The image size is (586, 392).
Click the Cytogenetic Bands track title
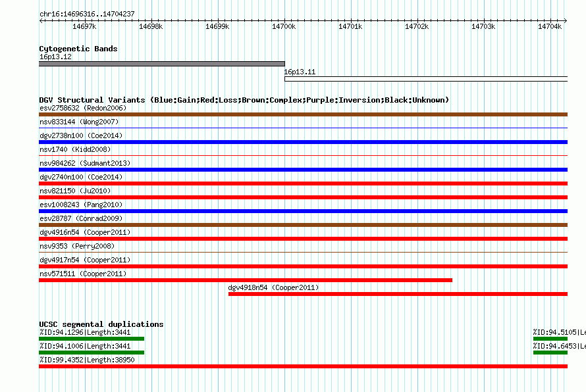78,49
